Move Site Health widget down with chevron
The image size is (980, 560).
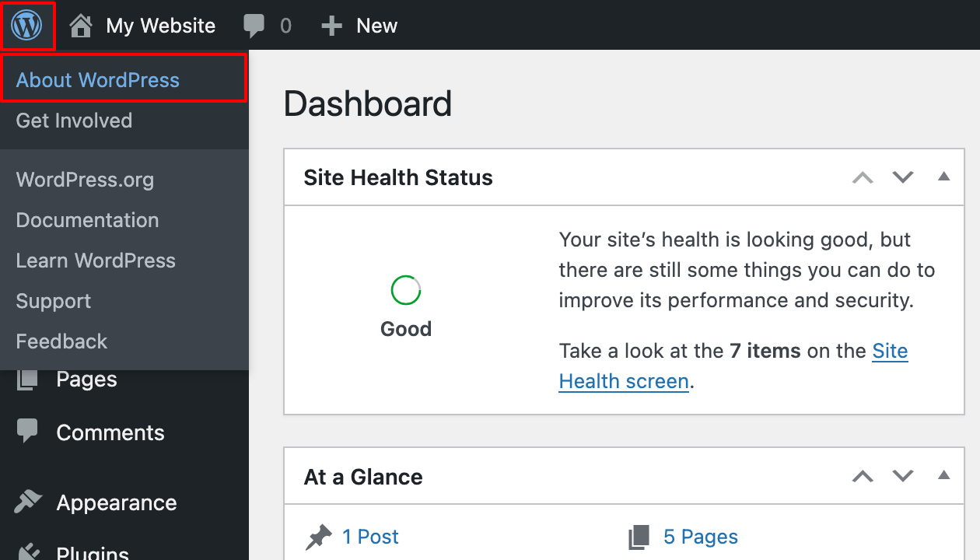[x=903, y=177]
